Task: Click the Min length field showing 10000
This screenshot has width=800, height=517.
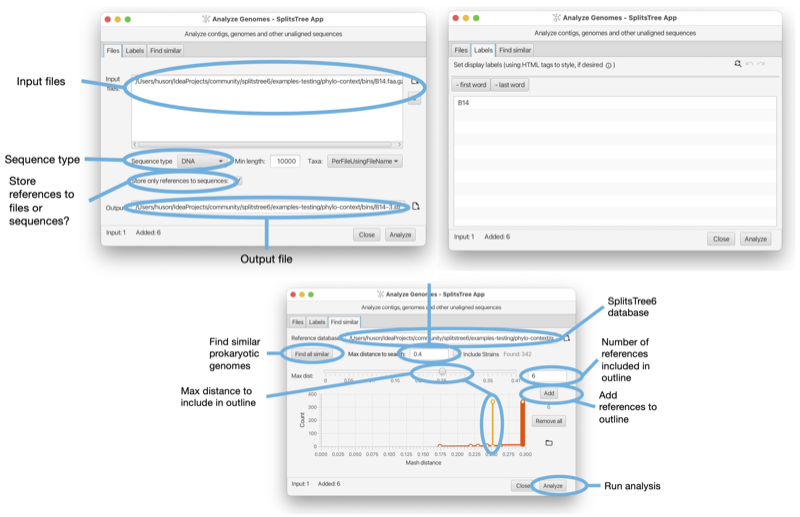Action: [285, 161]
